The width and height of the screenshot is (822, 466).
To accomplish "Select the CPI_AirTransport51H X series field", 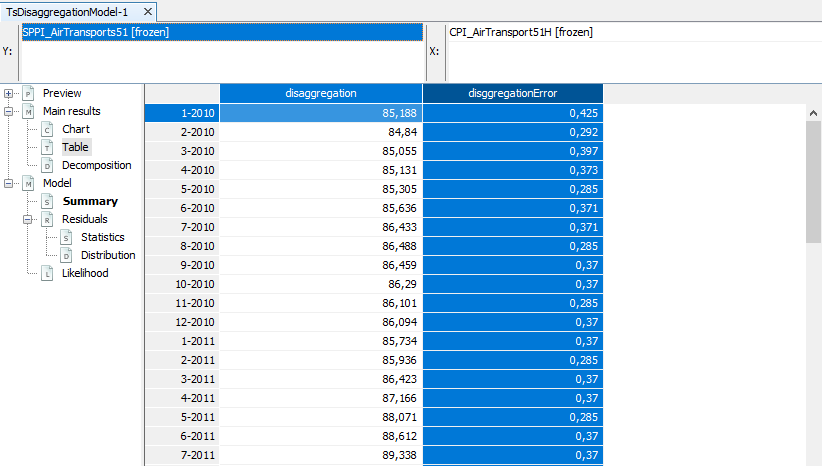I will [632, 33].
